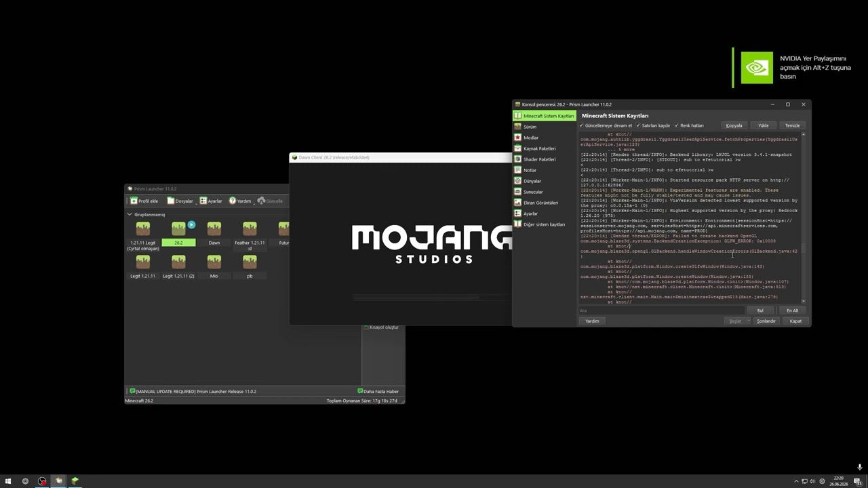Viewport: 868px width, 488px height.
Task: Open the Dosyalar dropdown in Prism Launcher toolbar
Action: pos(181,201)
